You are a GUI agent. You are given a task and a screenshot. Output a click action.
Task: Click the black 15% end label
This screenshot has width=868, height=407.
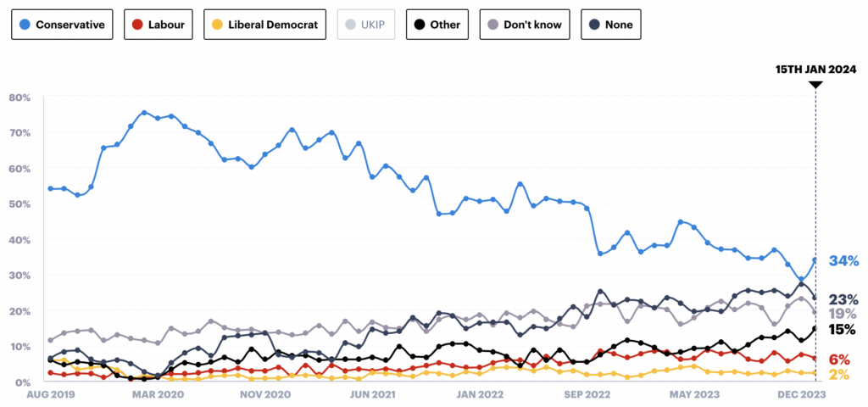843,329
